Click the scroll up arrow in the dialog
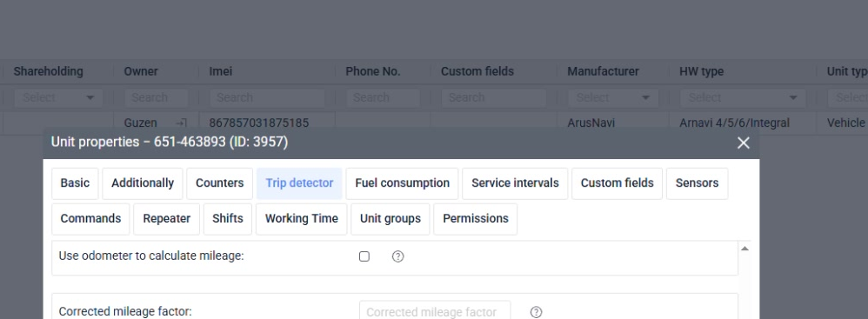Screen dimensions: 868x319 click(745, 249)
